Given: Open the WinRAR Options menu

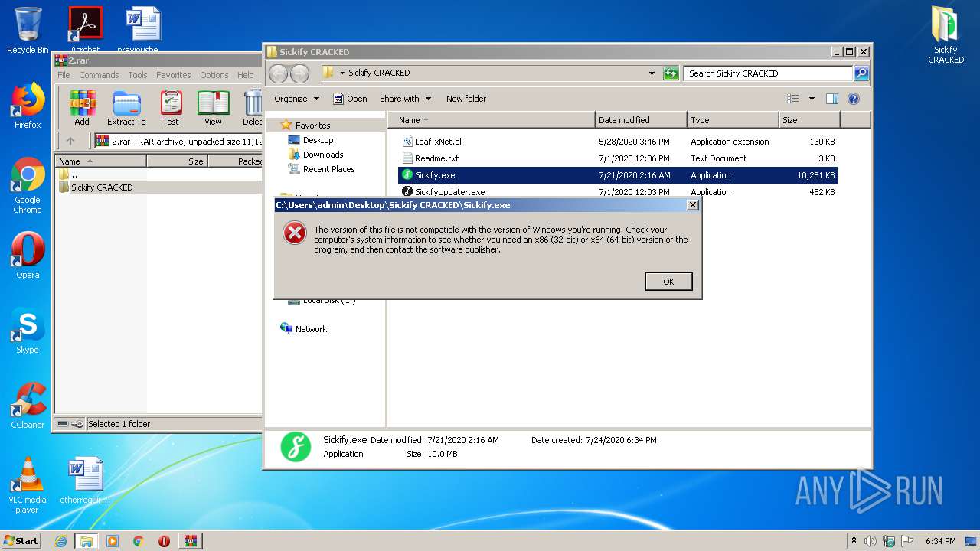Looking at the screenshot, I should [x=214, y=75].
